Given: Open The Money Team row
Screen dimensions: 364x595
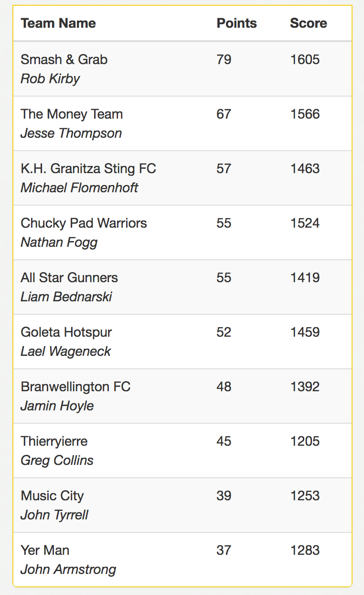Looking at the screenshot, I should [x=182, y=123].
